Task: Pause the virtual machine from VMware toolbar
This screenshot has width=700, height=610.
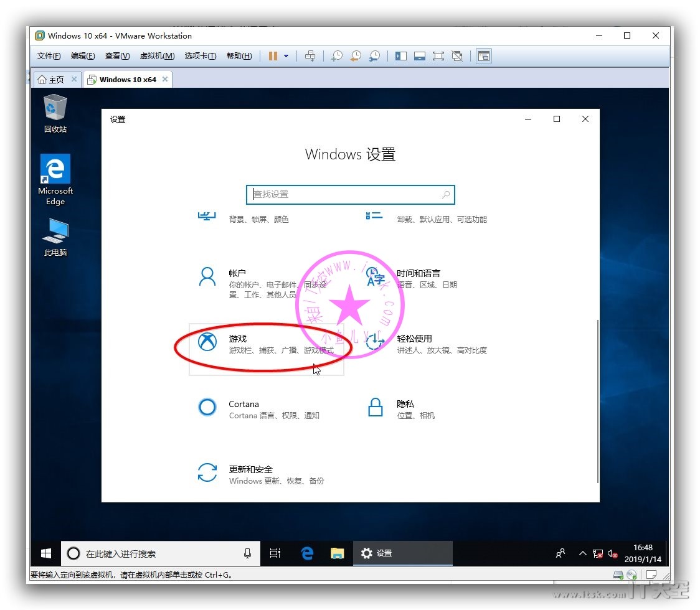Action: coord(273,56)
